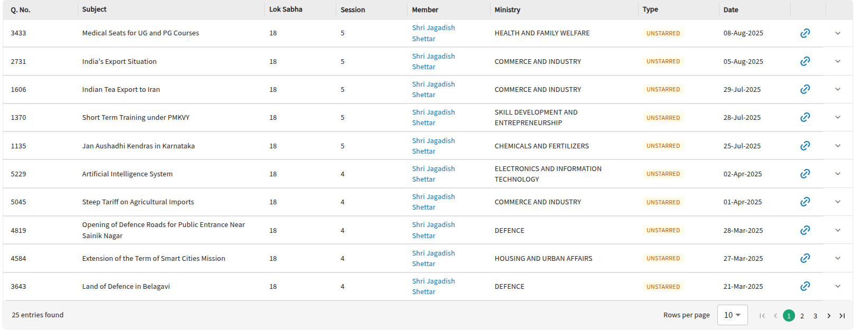Select 'Medical Seats for UG and PG Courses' text
This screenshot has width=868, height=330.
tap(141, 33)
